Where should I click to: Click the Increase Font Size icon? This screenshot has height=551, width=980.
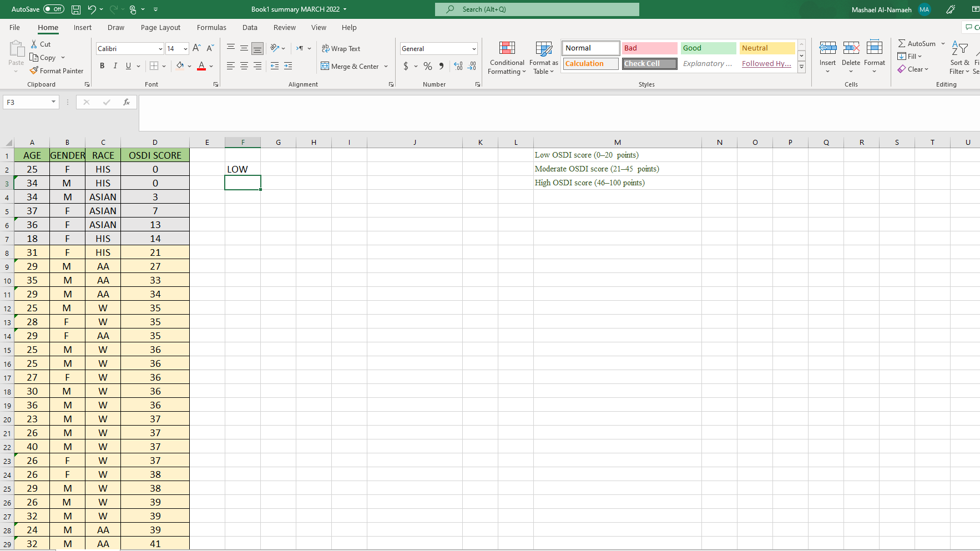point(196,48)
